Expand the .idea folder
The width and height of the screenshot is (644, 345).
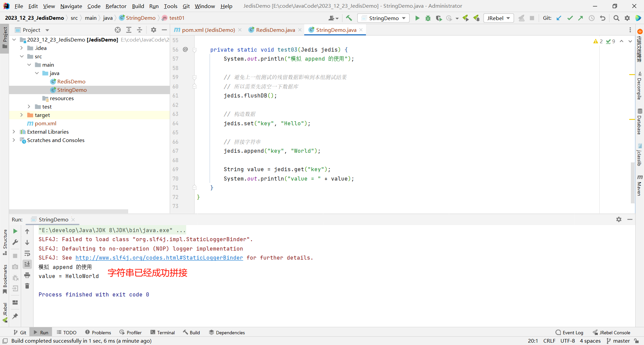(x=21, y=48)
